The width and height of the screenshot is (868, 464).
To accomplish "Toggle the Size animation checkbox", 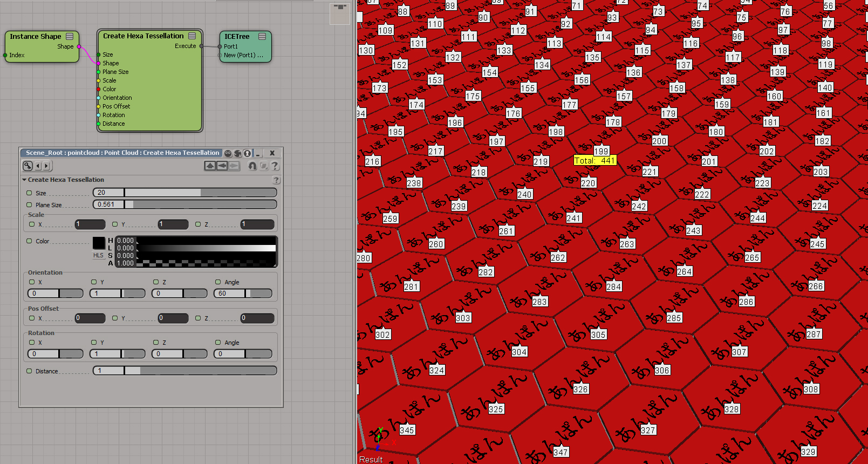I will (x=29, y=193).
